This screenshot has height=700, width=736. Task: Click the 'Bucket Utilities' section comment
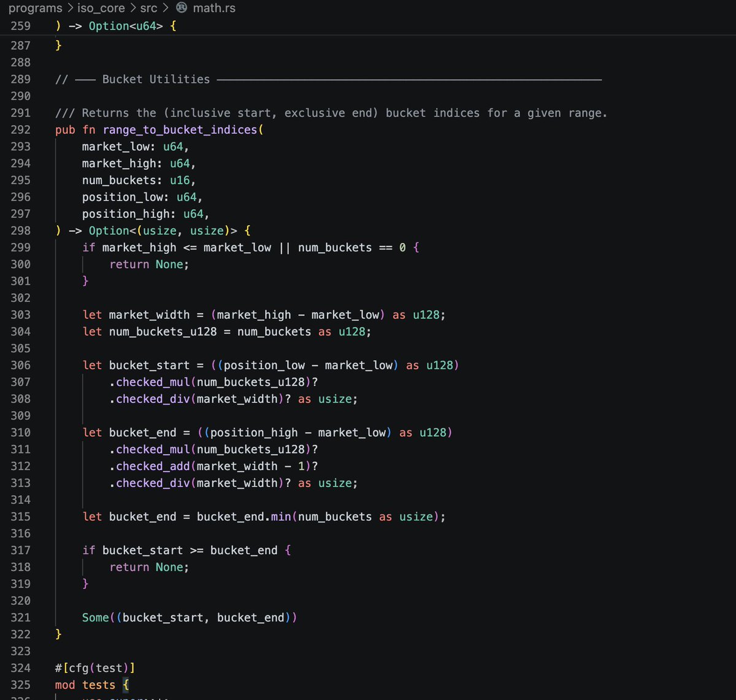(156, 79)
